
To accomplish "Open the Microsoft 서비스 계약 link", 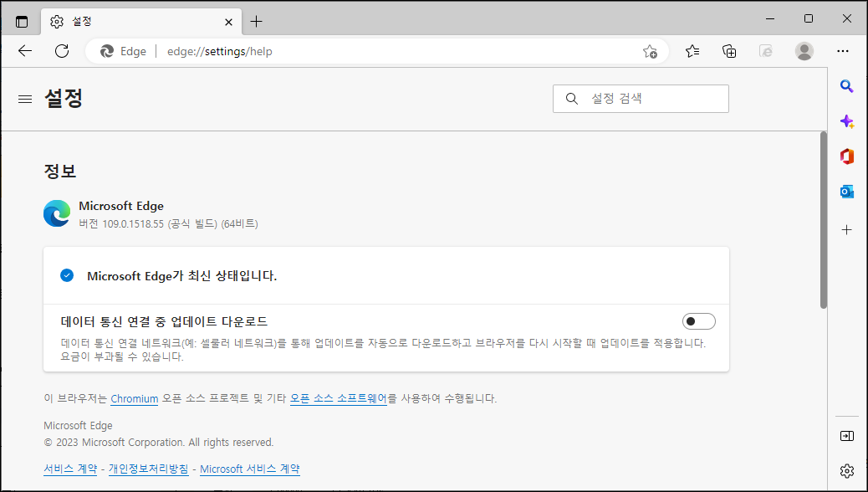I will 250,469.
